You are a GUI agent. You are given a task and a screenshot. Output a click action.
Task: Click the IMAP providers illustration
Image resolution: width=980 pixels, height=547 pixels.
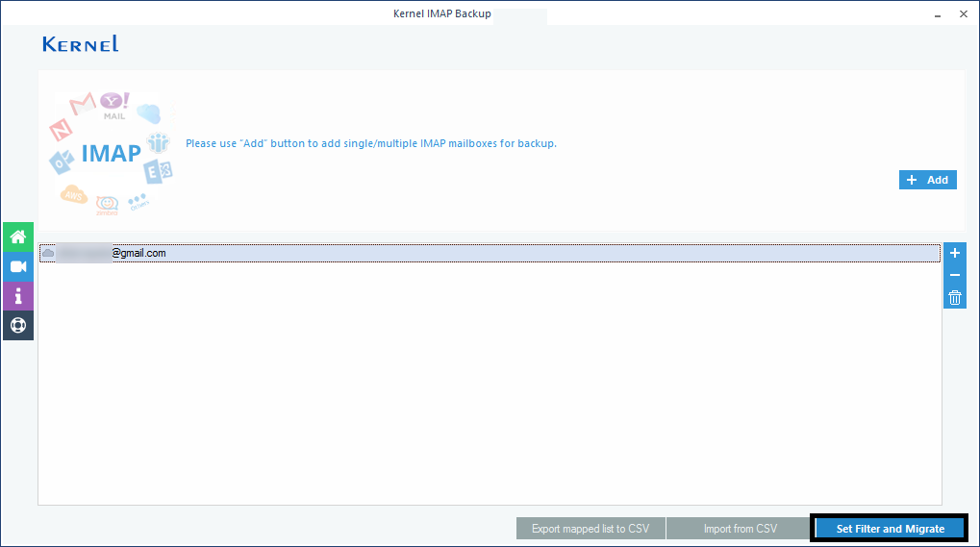coord(112,154)
